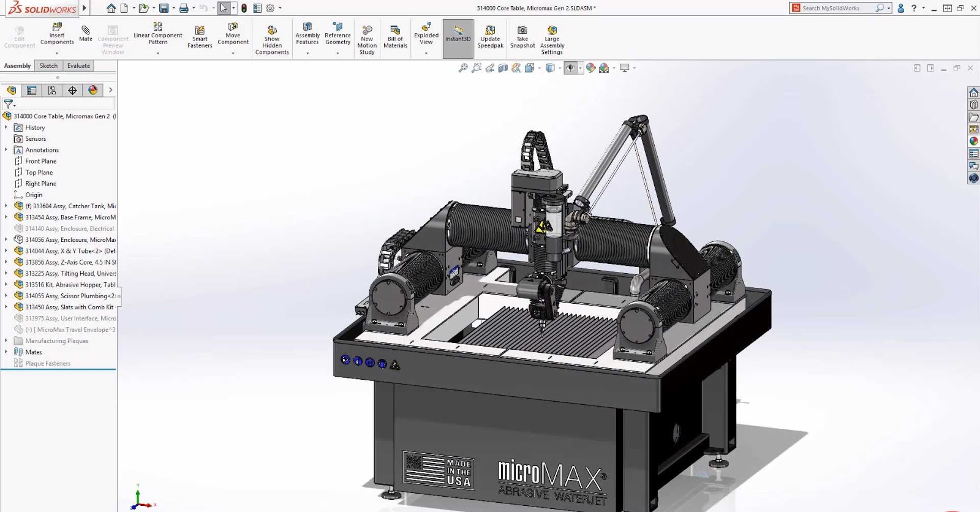Click the Open file folder icon

point(143,8)
